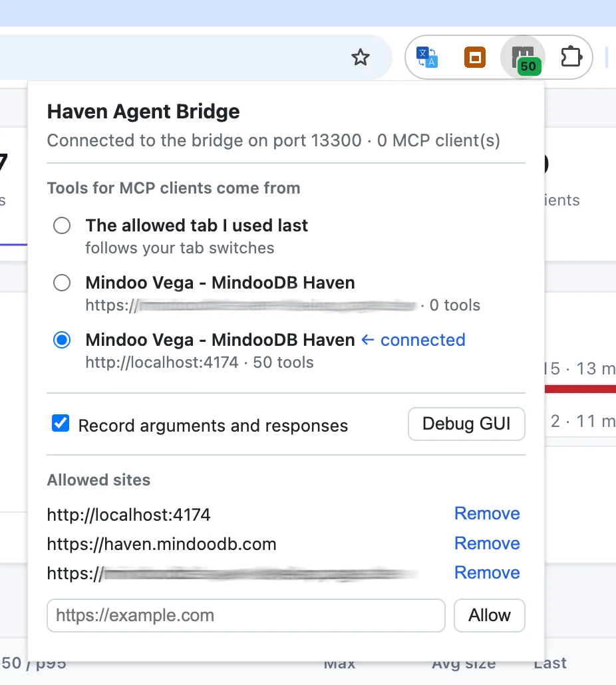616x685 pixels.
Task: Select 'The allowed tab I used last' radio
Action: [x=62, y=225]
